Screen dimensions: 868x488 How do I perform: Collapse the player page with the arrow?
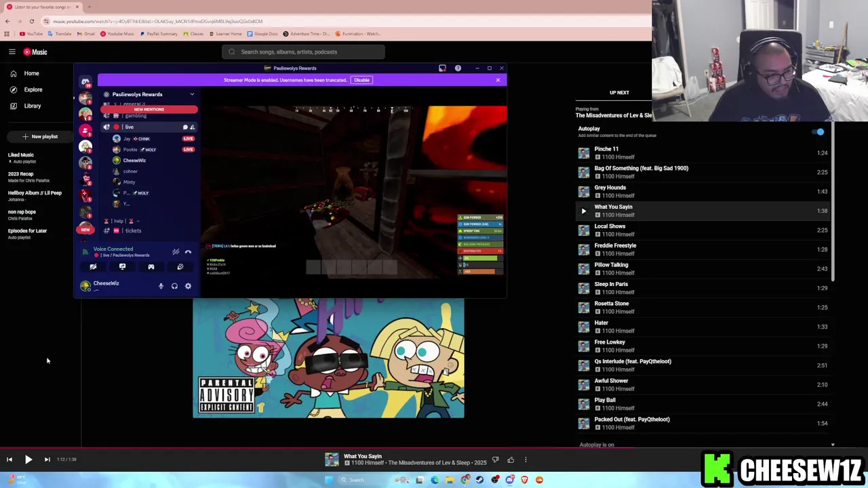click(833, 445)
